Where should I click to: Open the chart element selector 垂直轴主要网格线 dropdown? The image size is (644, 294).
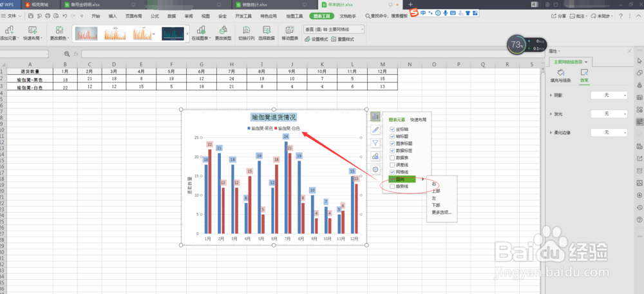coord(334,30)
